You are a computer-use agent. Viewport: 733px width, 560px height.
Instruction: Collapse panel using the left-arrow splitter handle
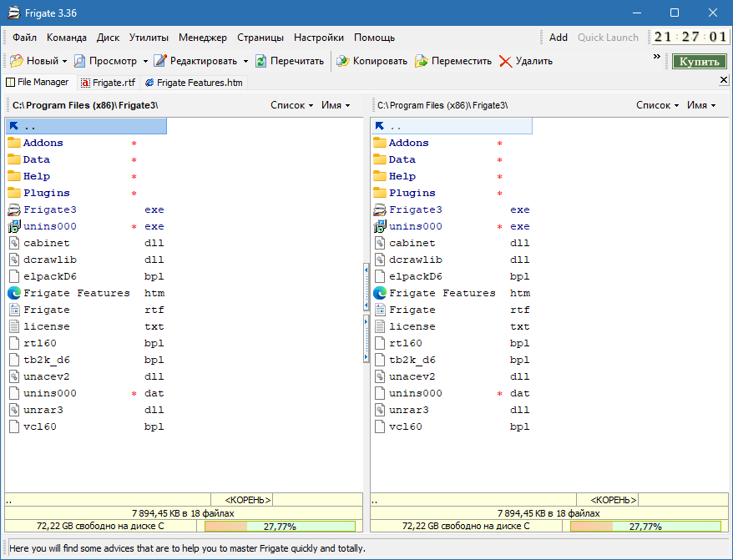point(366,288)
